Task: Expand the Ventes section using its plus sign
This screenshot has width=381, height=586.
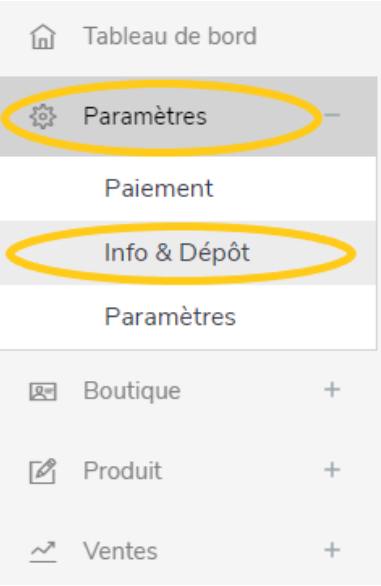Action: [x=332, y=550]
